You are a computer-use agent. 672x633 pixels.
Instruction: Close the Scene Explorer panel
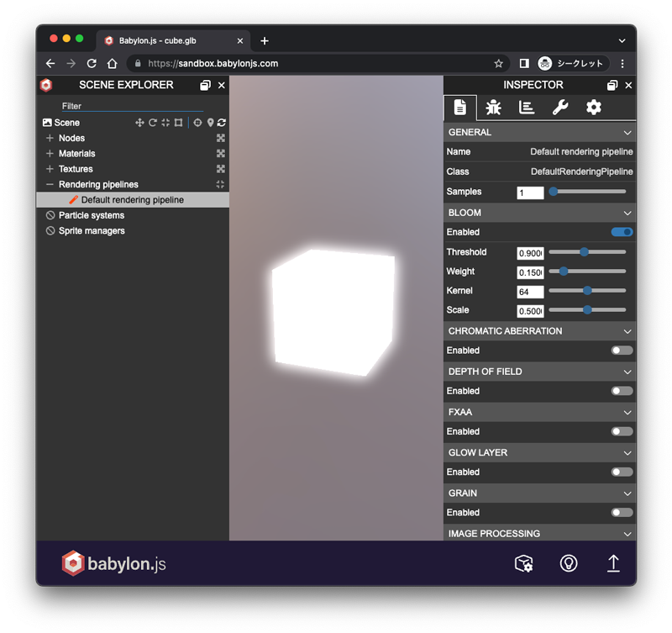[x=222, y=86]
